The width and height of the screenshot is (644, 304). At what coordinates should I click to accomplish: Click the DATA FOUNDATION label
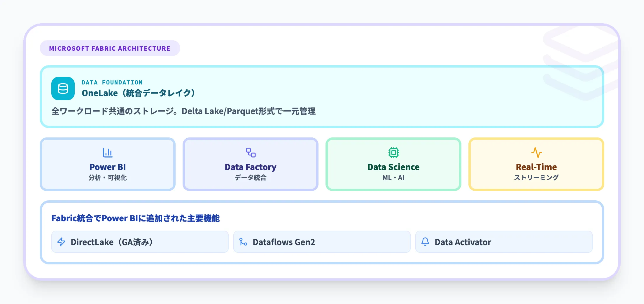(112, 83)
